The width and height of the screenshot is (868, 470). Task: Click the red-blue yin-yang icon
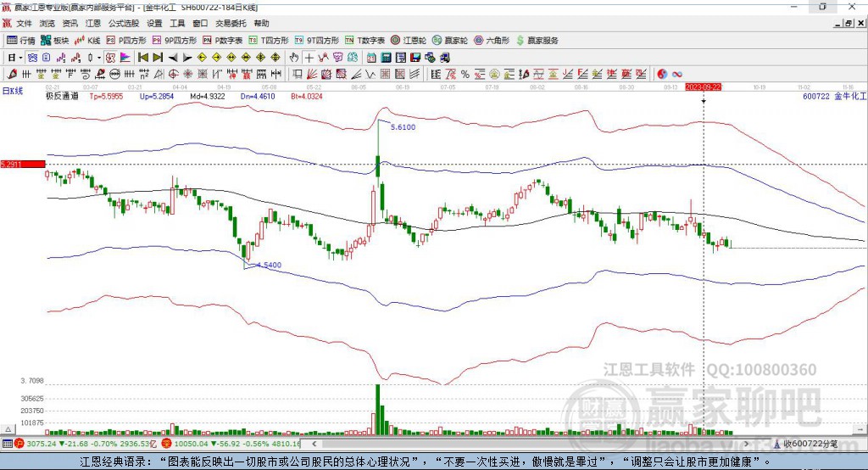[662, 75]
